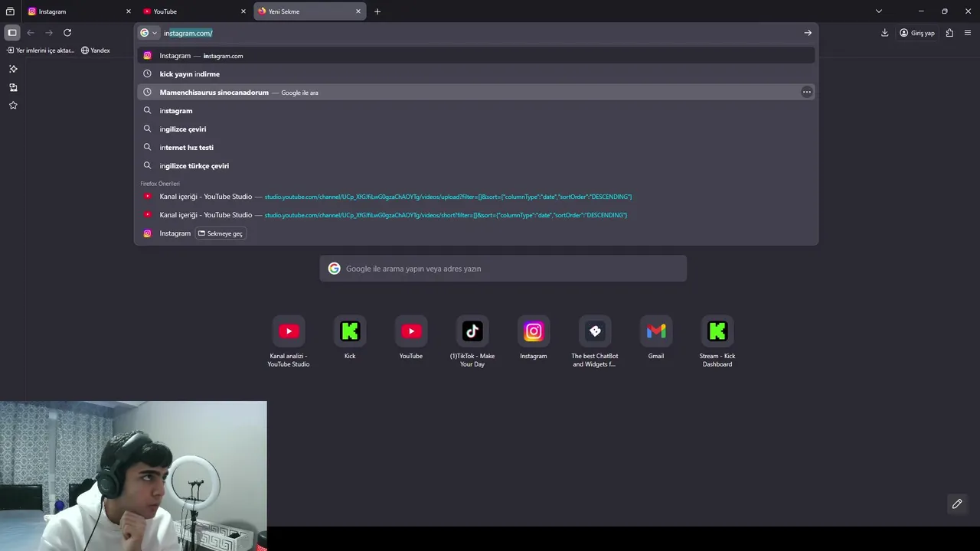Open the Kanal analizi YouTube Studio shortcut
Viewport: 980px width, 551px height.
pos(289,341)
